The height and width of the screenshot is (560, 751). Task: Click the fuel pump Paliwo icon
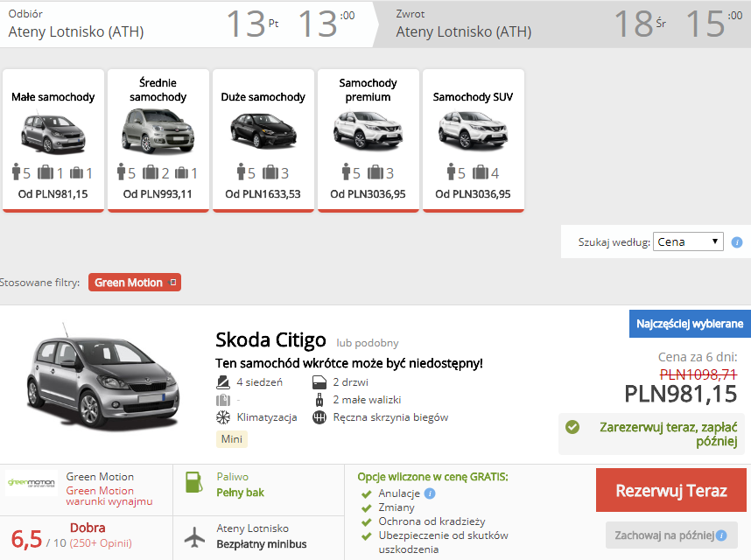coord(194,482)
